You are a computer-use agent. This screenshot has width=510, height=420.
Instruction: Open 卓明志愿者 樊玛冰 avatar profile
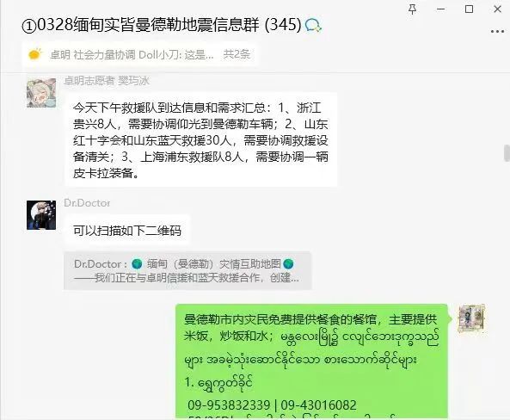pyautogui.click(x=41, y=93)
